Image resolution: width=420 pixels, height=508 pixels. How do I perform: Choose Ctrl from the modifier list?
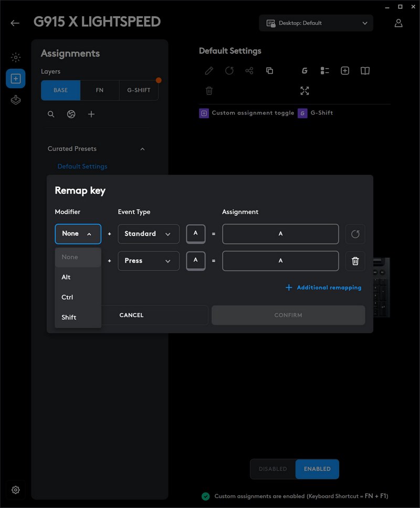tap(67, 297)
